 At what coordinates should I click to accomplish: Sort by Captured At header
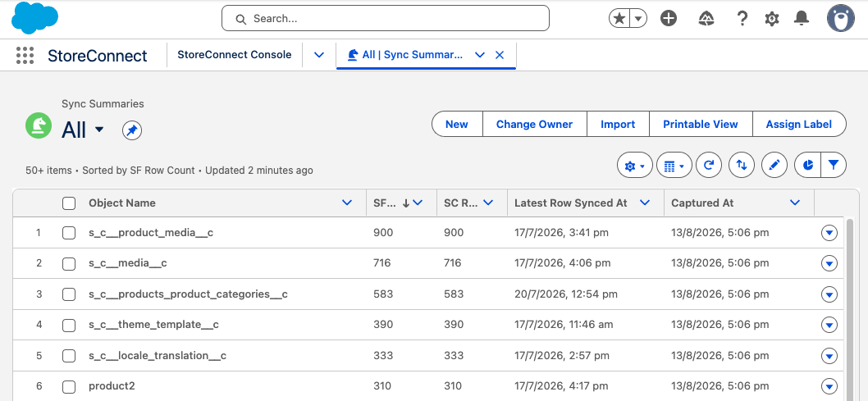click(x=702, y=203)
